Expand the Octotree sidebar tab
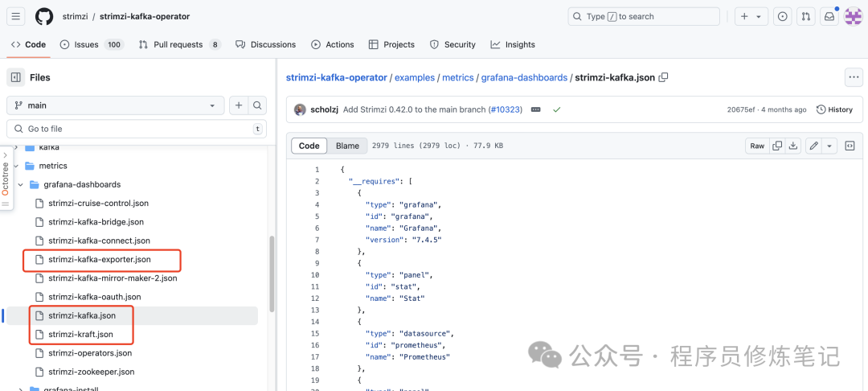 (x=6, y=179)
